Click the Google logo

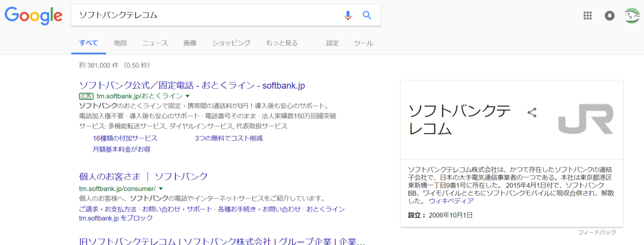[34, 16]
